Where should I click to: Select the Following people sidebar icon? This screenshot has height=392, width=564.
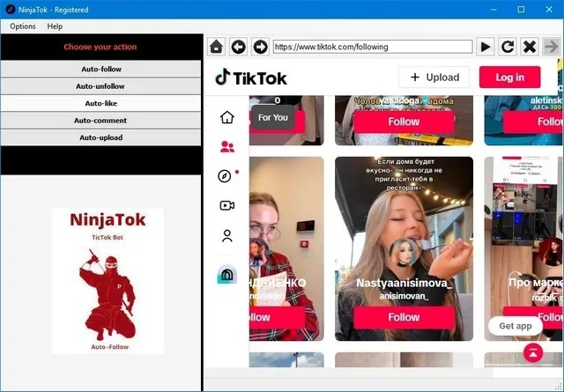pyautogui.click(x=227, y=147)
